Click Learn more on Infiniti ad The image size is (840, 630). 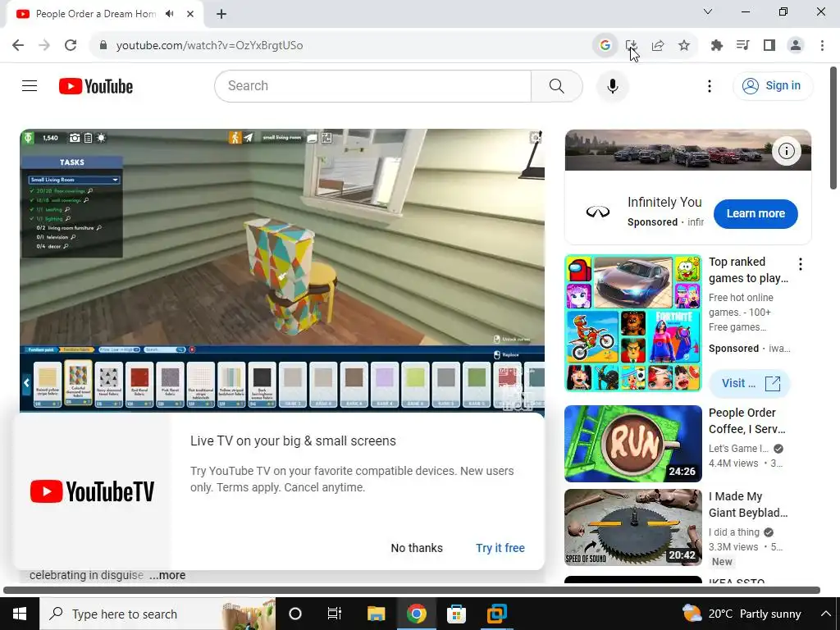tap(756, 213)
